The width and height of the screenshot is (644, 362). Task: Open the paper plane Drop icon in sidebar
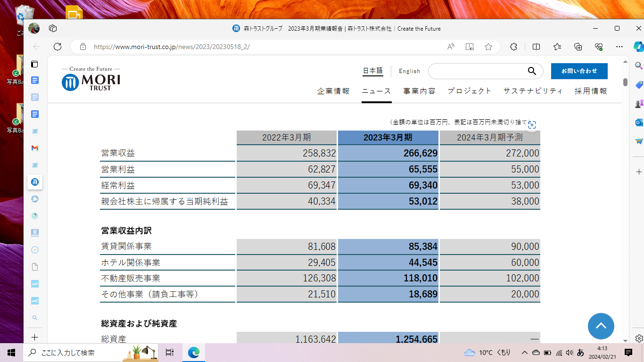(x=639, y=141)
